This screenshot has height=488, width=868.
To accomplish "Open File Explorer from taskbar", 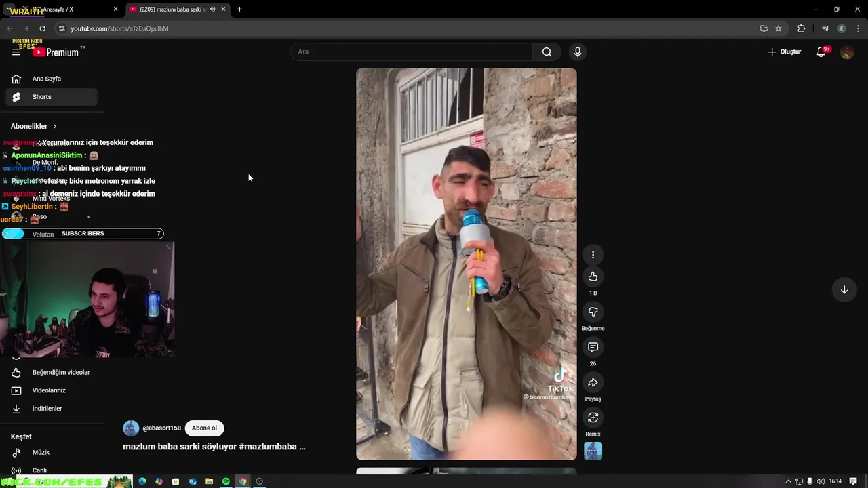I will point(210,481).
